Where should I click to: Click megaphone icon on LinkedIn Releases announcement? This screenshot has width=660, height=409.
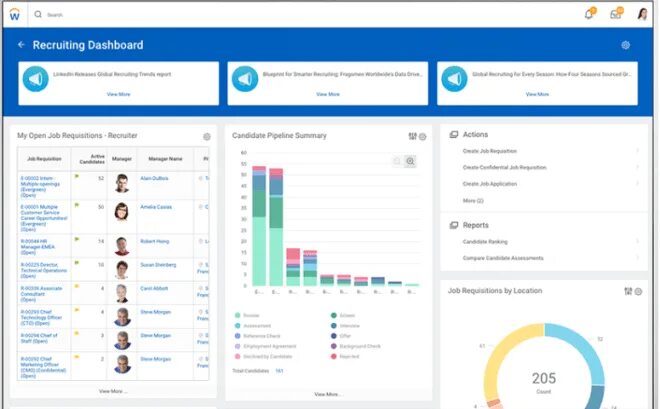[x=35, y=79]
